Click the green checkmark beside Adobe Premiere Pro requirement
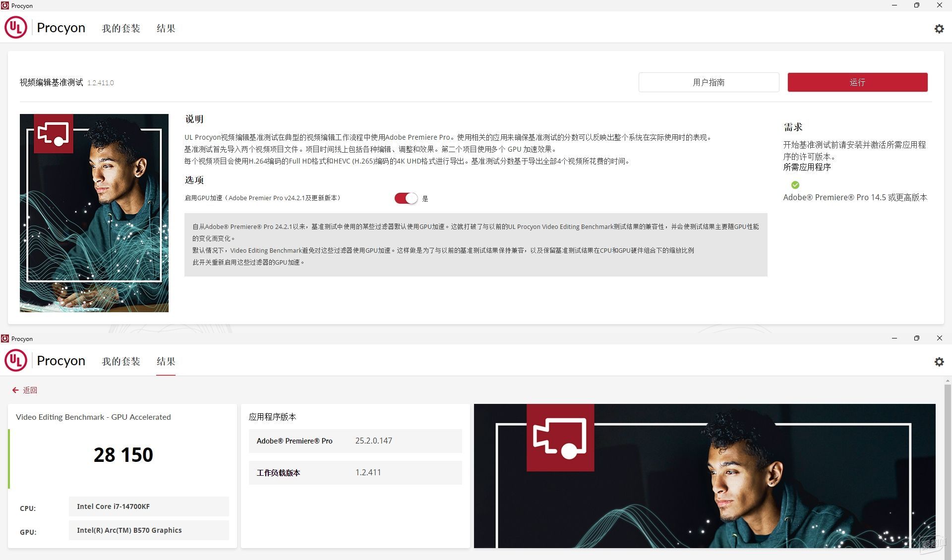The image size is (952, 560). pyautogui.click(x=795, y=185)
